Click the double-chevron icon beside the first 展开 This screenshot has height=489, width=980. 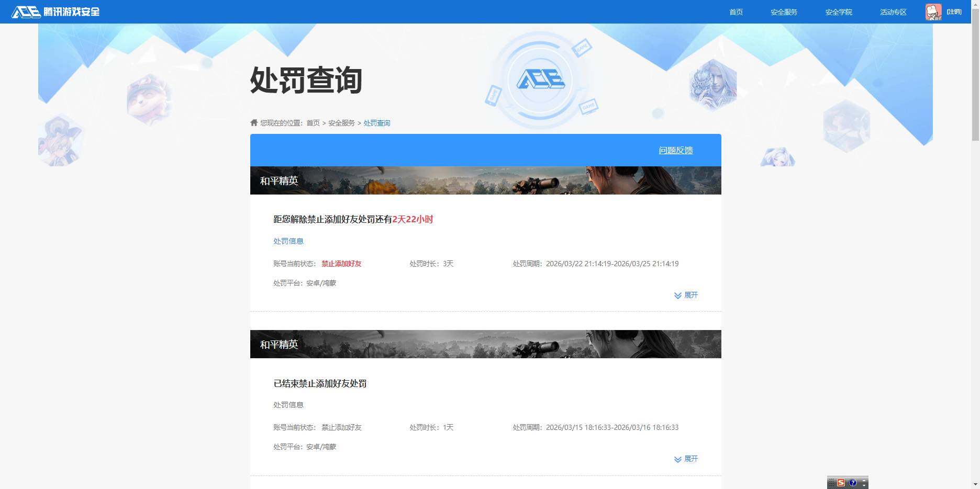pyautogui.click(x=677, y=295)
